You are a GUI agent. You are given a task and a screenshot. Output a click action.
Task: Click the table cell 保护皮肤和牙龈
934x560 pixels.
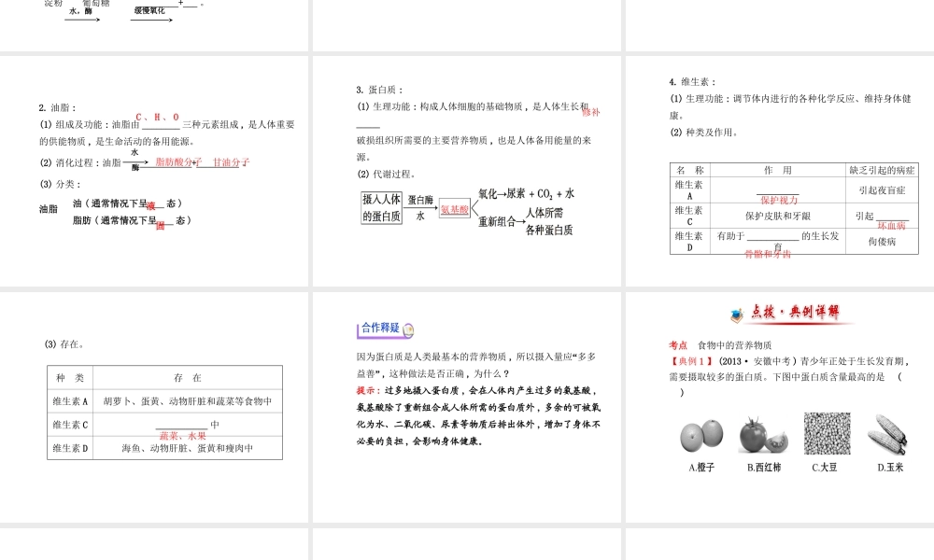coord(778,216)
